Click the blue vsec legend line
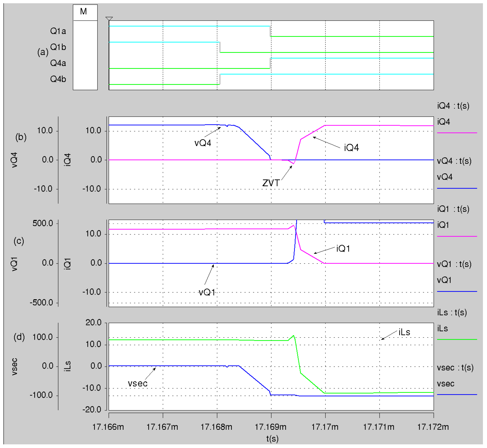Screen dimensions: 487x448 pos(457,395)
